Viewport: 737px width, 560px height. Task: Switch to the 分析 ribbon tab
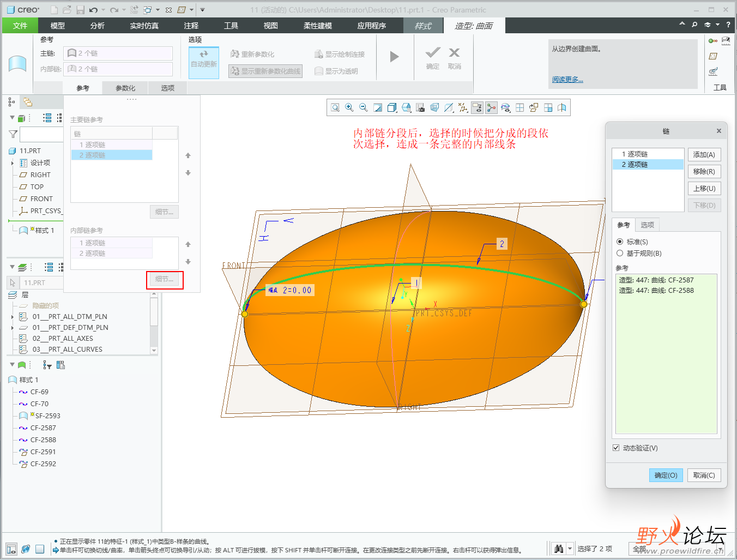tap(98, 26)
